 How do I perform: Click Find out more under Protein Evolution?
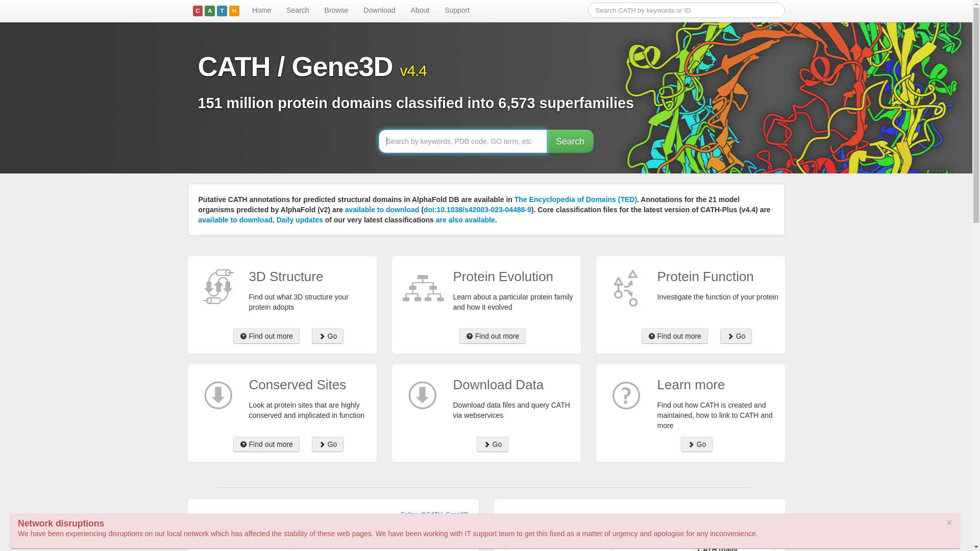(493, 336)
